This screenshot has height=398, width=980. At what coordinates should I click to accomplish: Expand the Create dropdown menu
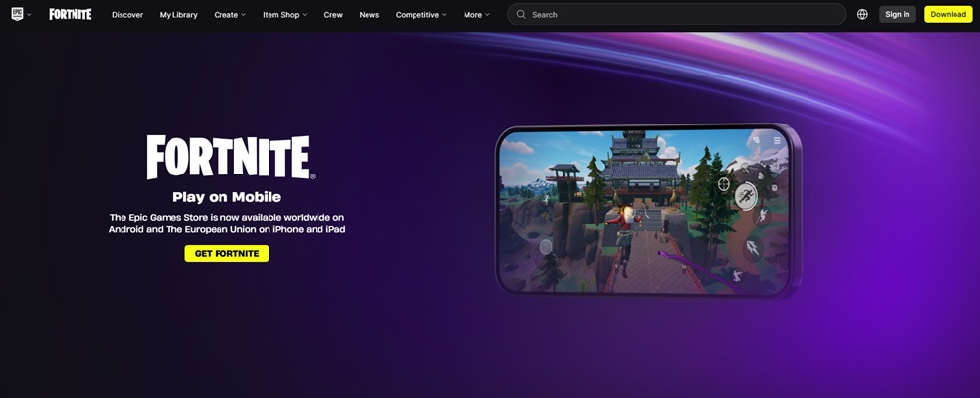click(230, 15)
